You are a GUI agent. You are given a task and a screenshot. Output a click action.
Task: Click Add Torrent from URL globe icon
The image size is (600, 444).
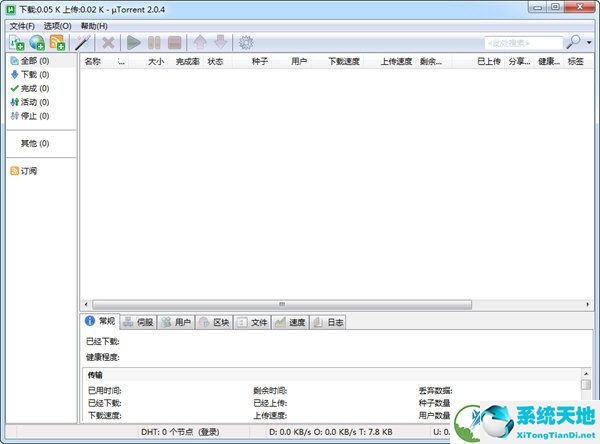coord(37,42)
